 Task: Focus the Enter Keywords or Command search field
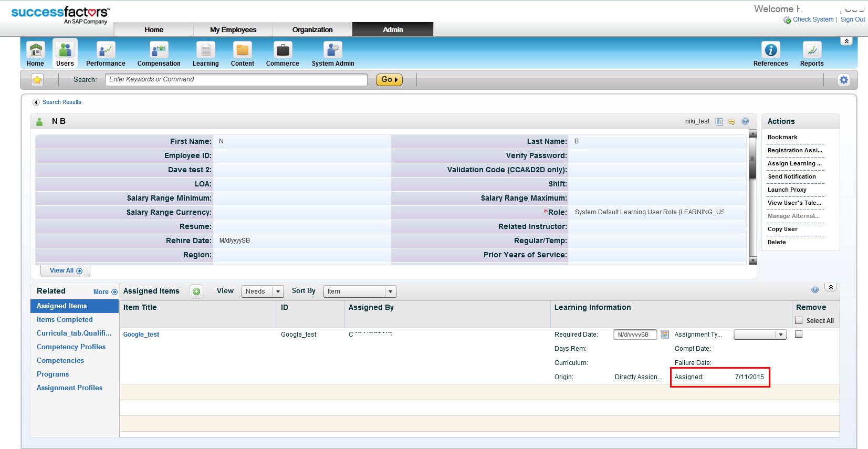(236, 80)
